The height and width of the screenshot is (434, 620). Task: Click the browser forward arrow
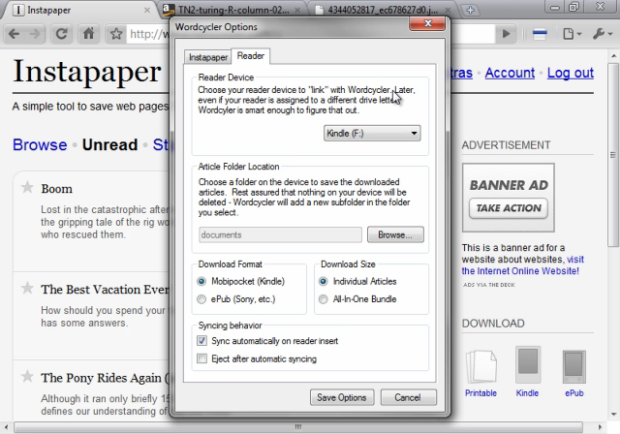[x=35, y=34]
